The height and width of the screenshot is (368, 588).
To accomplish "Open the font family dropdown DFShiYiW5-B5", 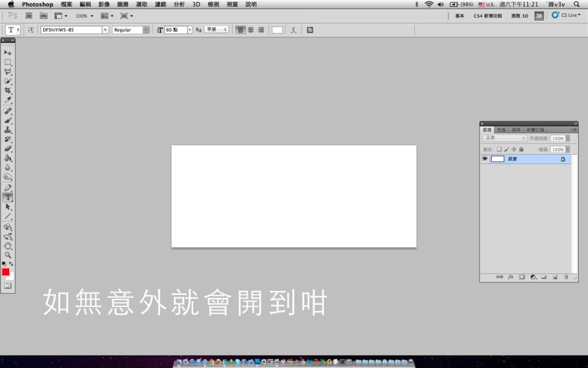I will click(x=105, y=30).
